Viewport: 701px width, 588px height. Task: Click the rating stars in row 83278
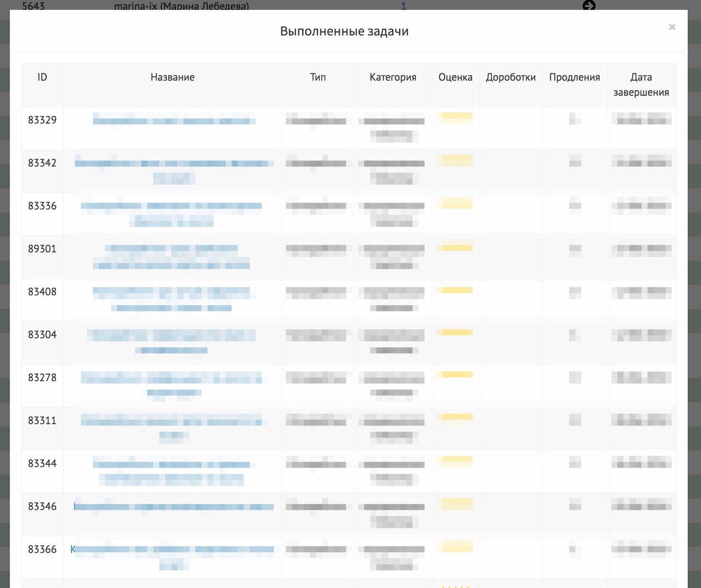coord(455,374)
